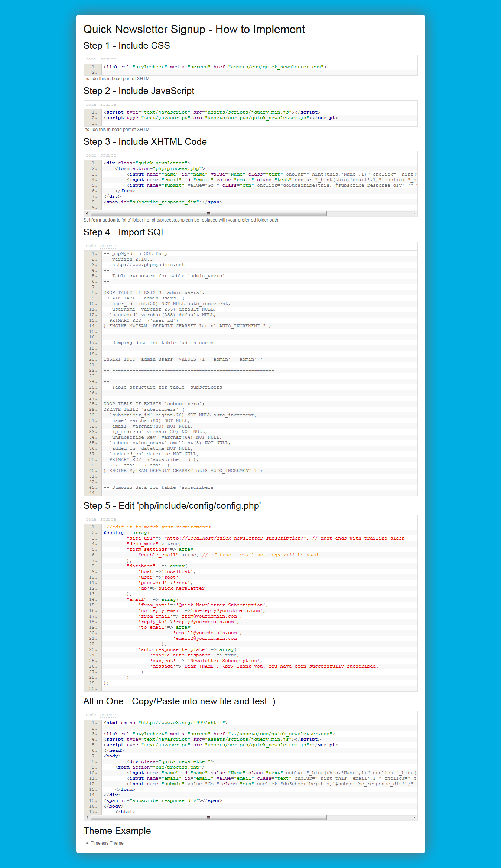Click the 'db'=>'quick_newsletter' config line
Viewport: 501px width, 868px height.
tap(173, 589)
